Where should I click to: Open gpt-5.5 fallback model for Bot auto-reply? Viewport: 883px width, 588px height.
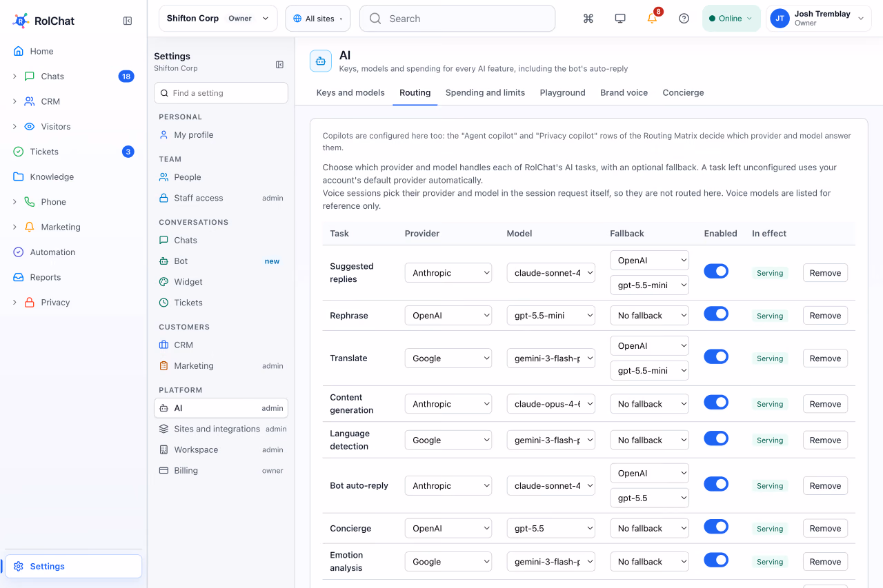[x=650, y=498]
